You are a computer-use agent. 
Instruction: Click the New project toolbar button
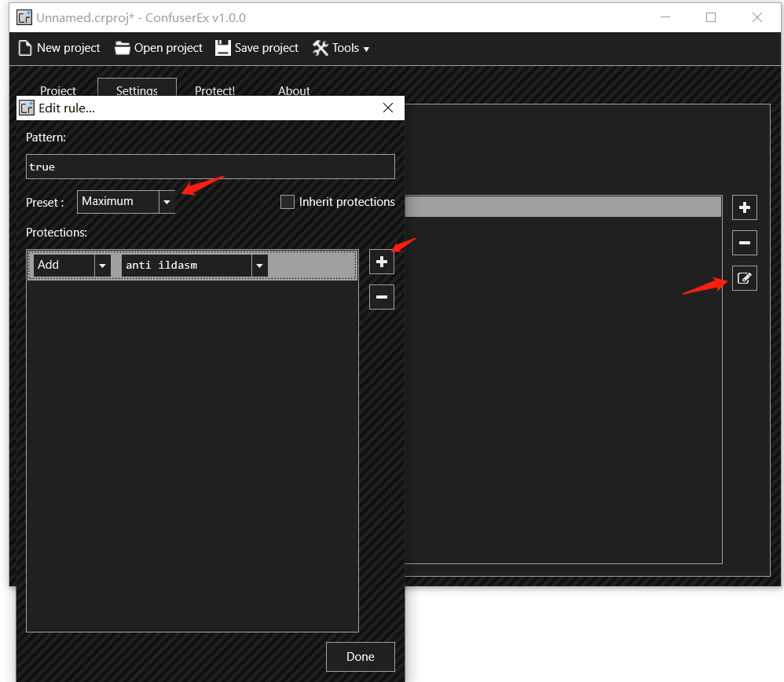point(59,48)
